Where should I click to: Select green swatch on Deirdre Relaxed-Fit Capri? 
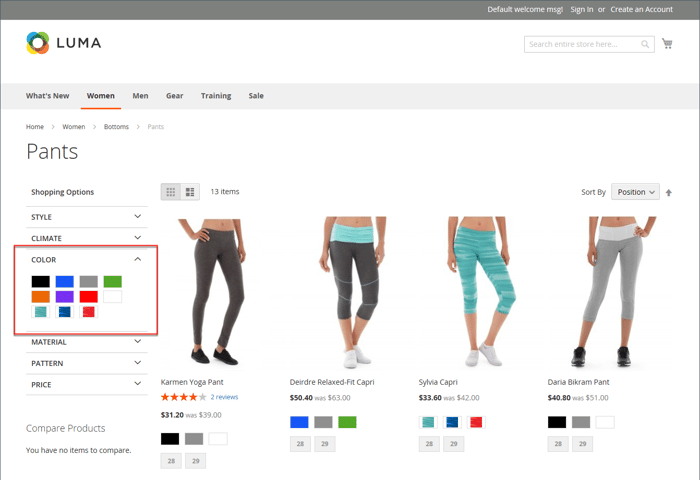(347, 422)
